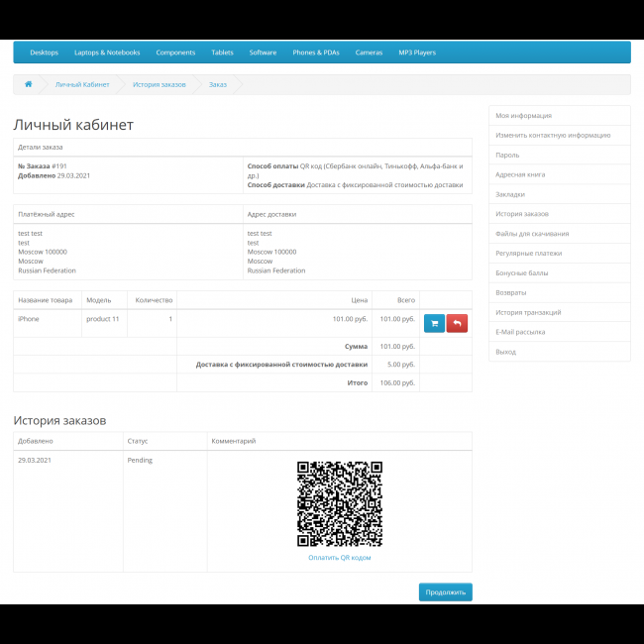Click the Оплатить QR кодом link

pos(340,558)
